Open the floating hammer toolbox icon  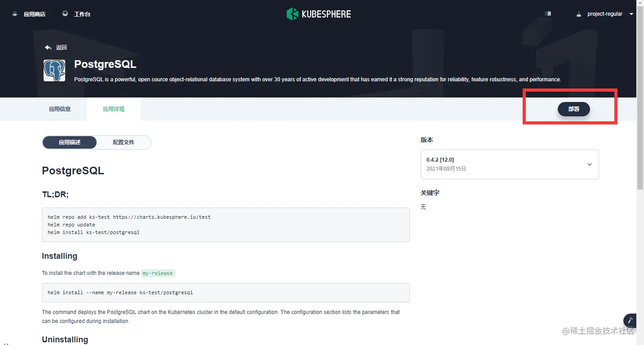pos(630,320)
